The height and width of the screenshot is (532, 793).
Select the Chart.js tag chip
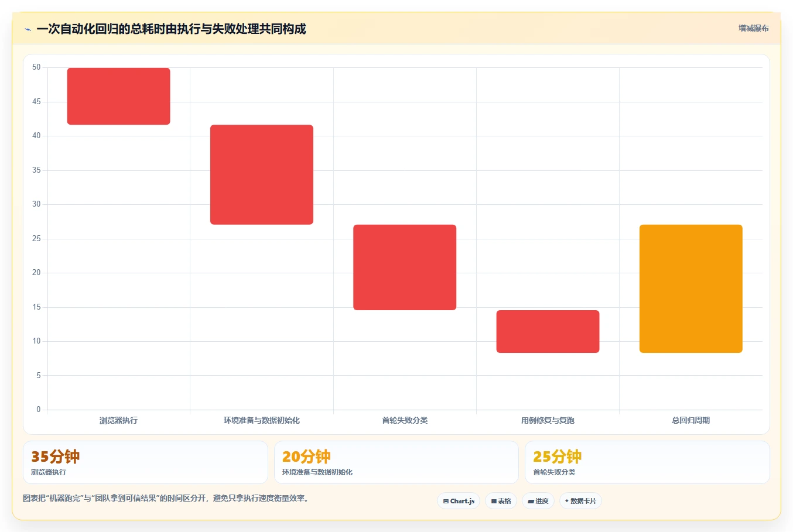459,501
